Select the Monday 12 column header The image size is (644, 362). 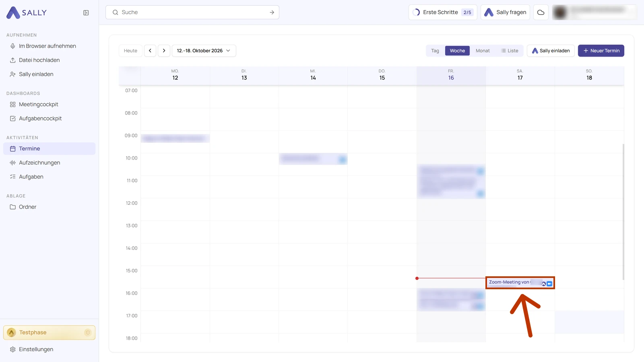click(x=175, y=76)
